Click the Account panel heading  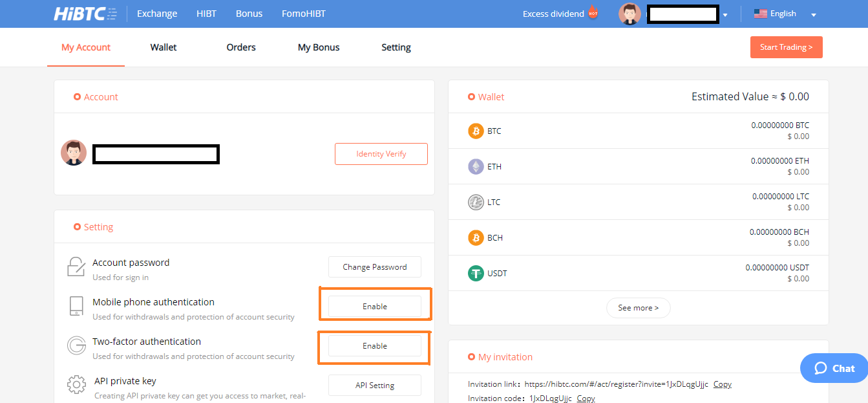pyautogui.click(x=101, y=97)
